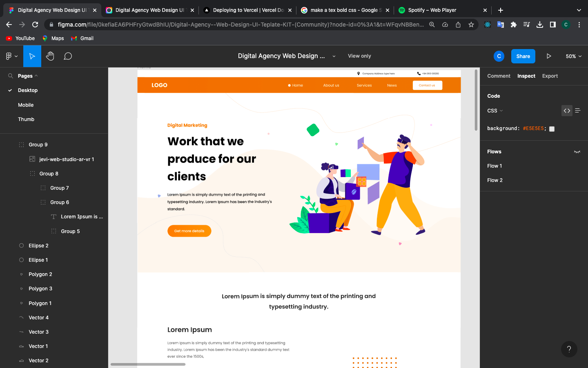Open Maps bookmark
This screenshot has height=368, width=588.
pyautogui.click(x=53, y=38)
